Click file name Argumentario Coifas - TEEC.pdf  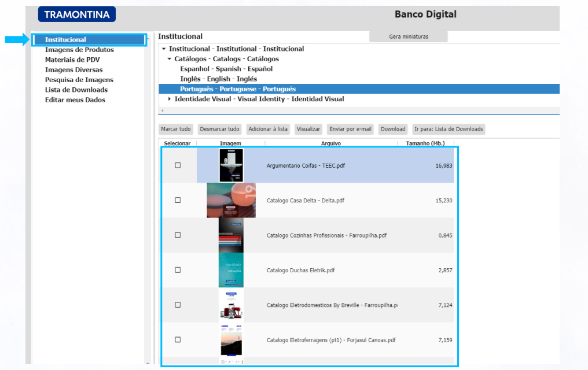(x=306, y=165)
